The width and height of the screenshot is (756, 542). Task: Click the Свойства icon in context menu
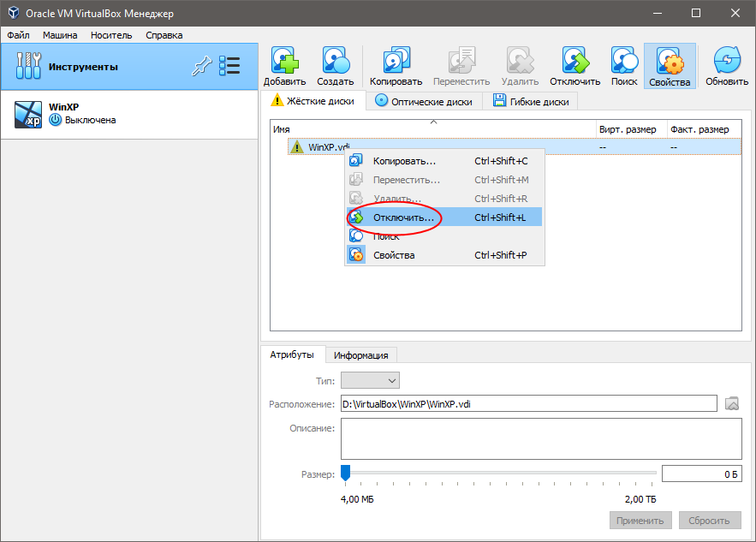tap(356, 254)
